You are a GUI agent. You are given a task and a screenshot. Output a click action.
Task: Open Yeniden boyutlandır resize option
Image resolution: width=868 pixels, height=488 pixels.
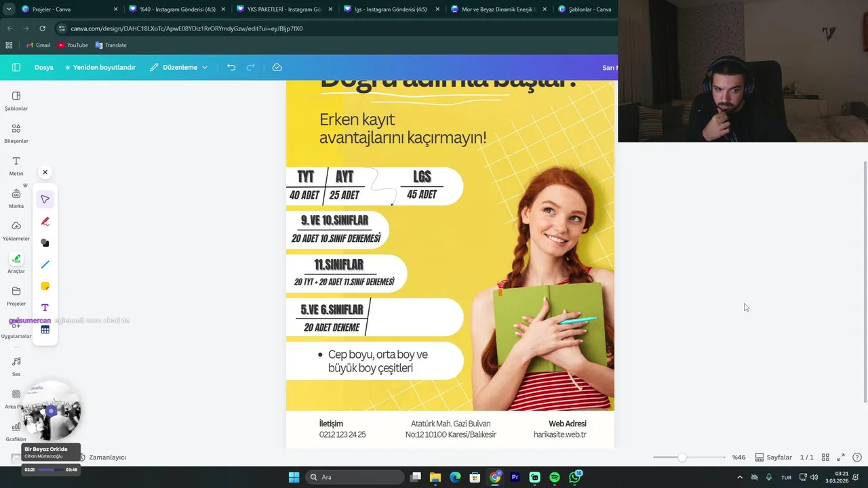100,67
